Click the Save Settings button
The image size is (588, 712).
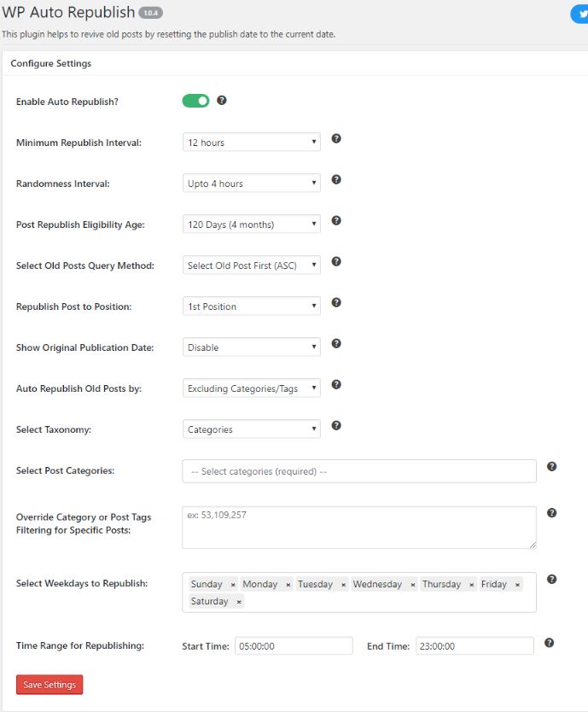point(49,685)
